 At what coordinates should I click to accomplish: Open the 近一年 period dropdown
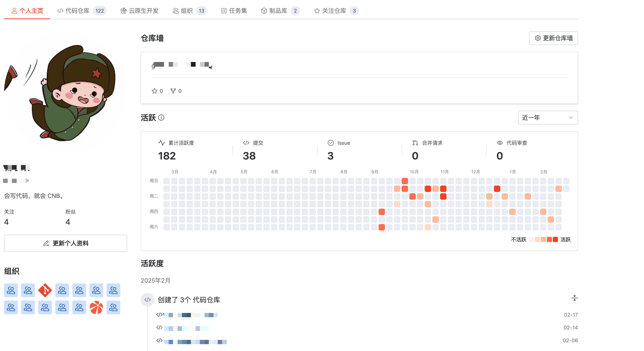(548, 117)
